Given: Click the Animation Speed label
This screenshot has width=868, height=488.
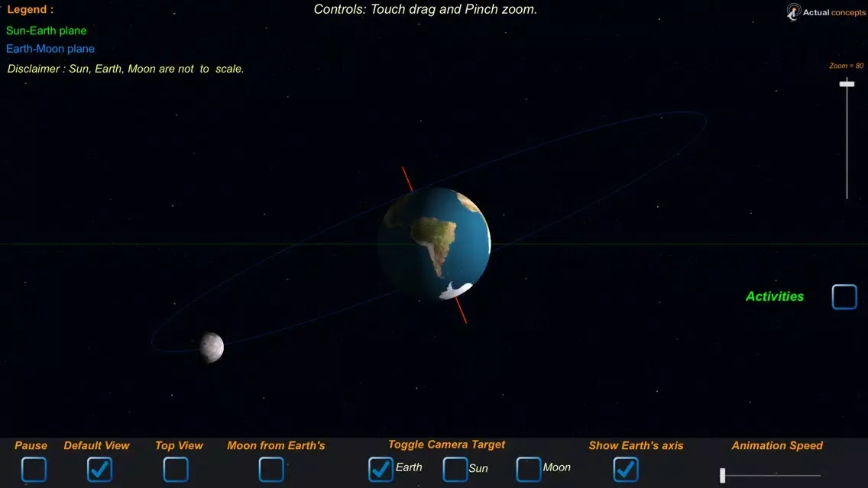Looking at the screenshot, I should pyautogui.click(x=777, y=445).
